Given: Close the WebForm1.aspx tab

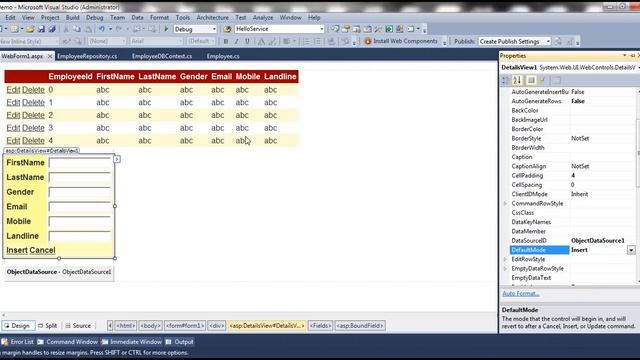Looking at the screenshot, I should [50, 56].
